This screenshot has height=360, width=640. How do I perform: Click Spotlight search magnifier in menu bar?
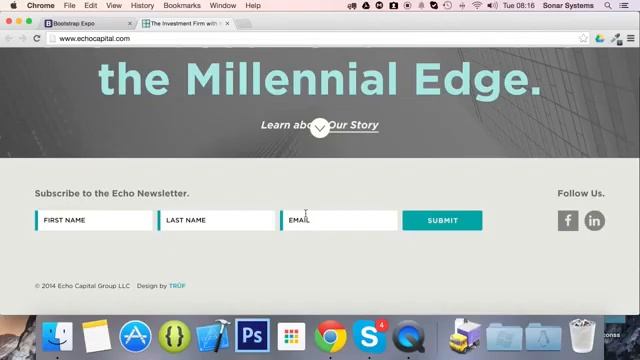click(608, 6)
